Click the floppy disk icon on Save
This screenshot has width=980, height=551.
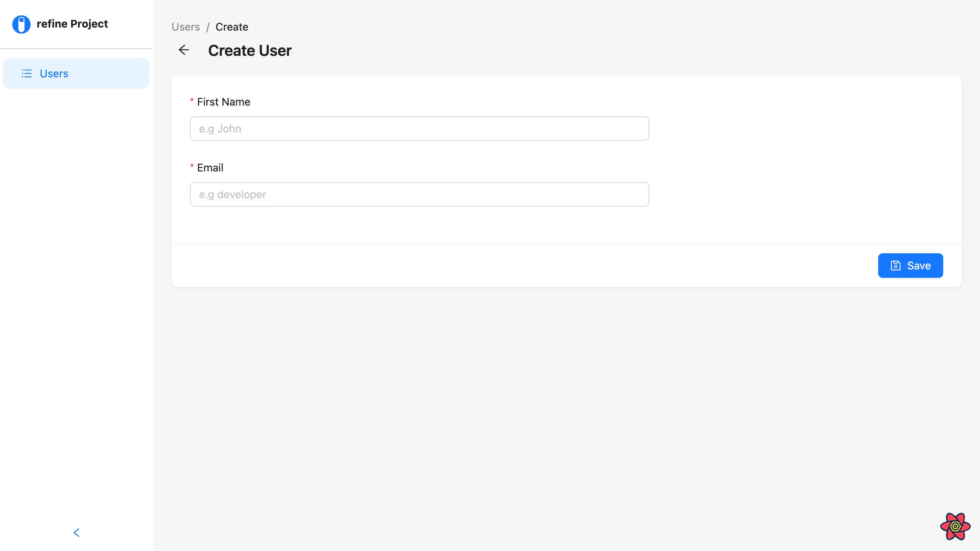[x=895, y=266]
